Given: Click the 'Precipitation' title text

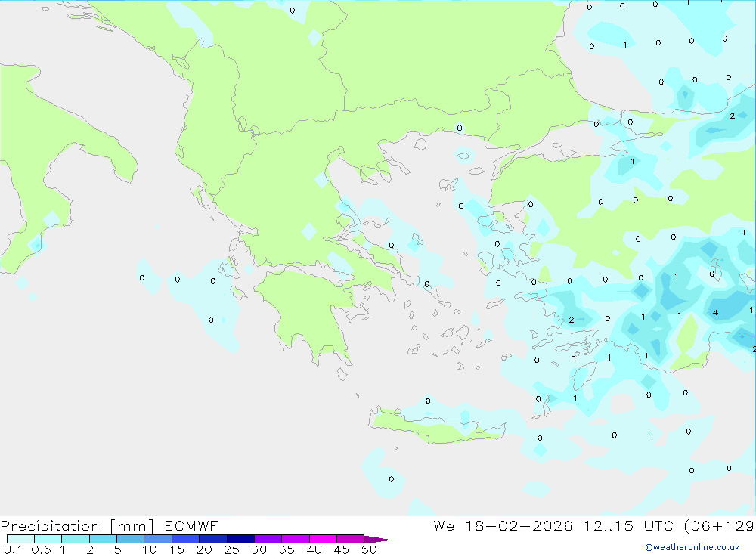Looking at the screenshot, I should coord(50,525).
